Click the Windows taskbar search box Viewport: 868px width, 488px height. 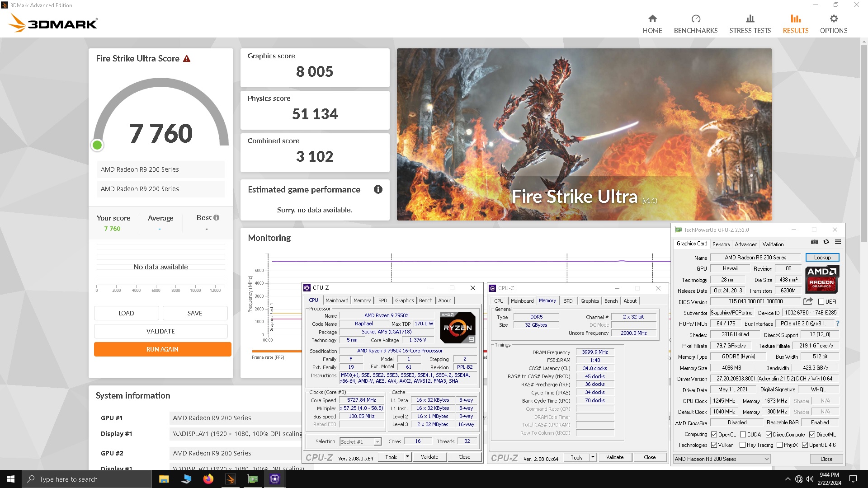(x=87, y=479)
